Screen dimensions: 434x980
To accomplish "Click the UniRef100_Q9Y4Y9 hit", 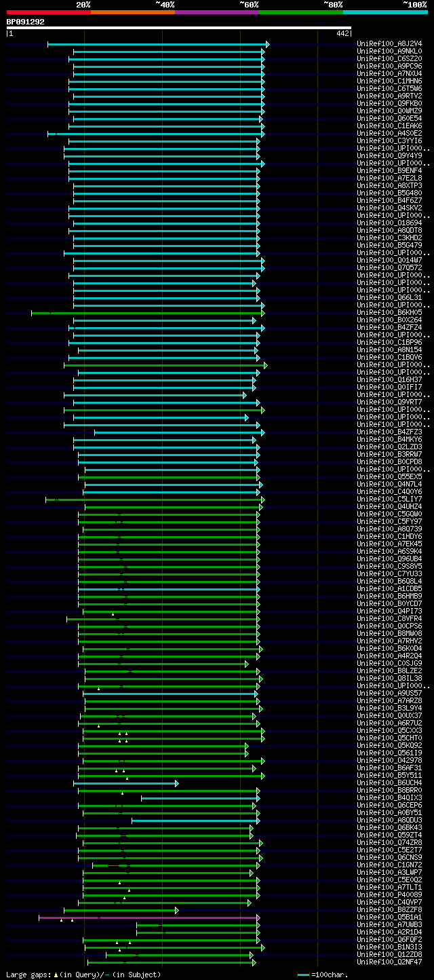I will coord(389,155).
